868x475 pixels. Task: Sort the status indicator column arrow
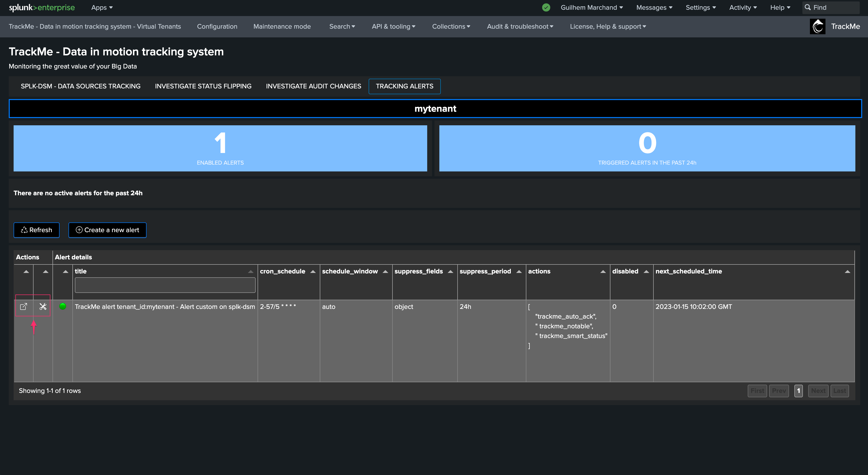tap(66, 271)
